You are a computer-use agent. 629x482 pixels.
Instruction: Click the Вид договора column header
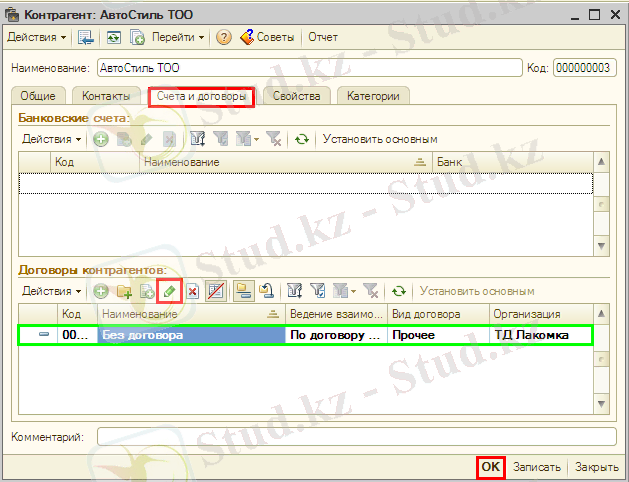[438, 314]
